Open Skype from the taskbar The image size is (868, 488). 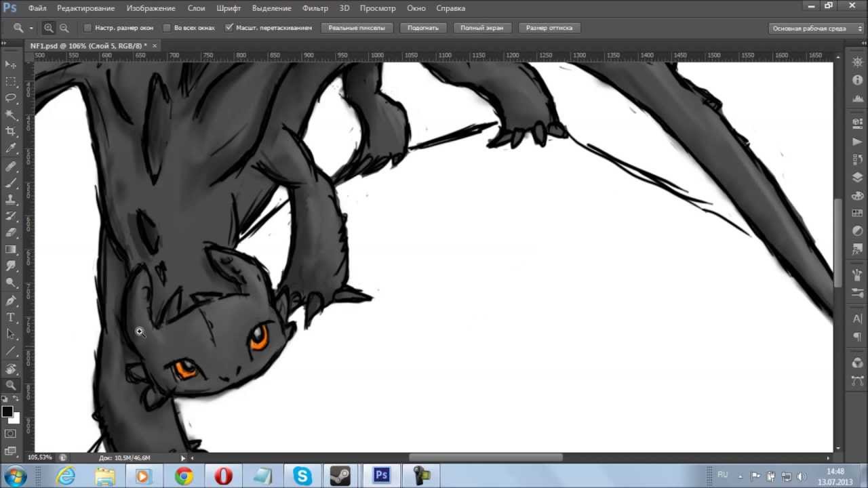coord(302,476)
